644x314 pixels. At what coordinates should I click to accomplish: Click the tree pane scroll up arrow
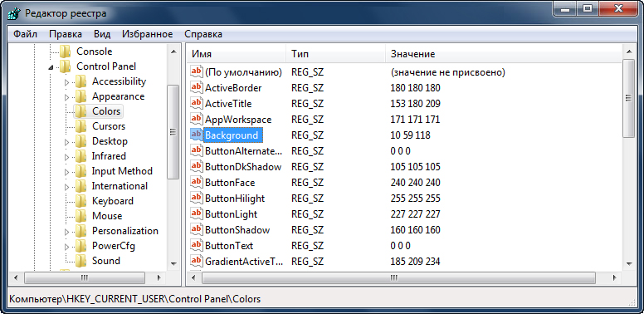coord(173,52)
